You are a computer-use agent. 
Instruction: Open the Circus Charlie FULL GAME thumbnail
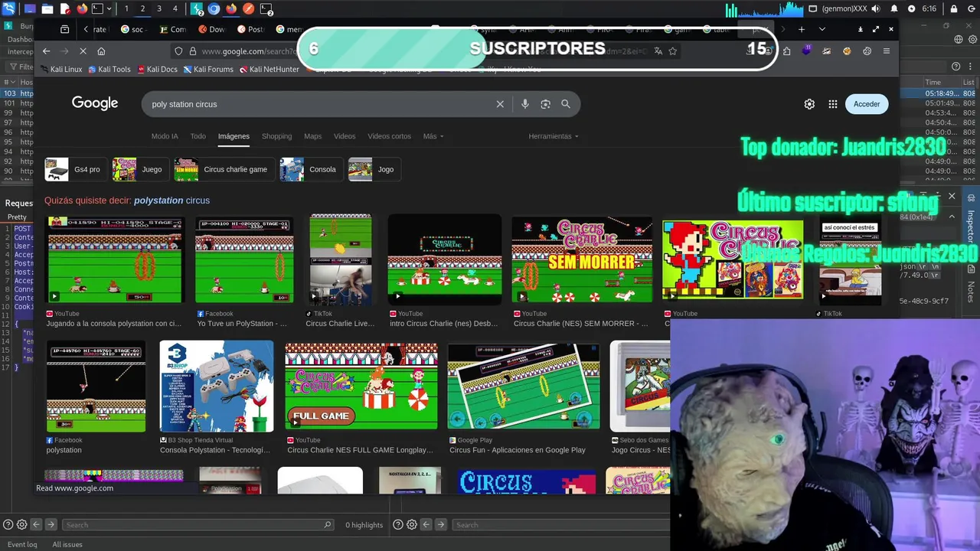pos(361,386)
